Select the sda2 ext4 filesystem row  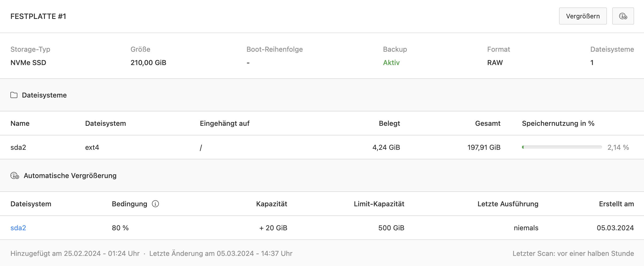coord(322,147)
